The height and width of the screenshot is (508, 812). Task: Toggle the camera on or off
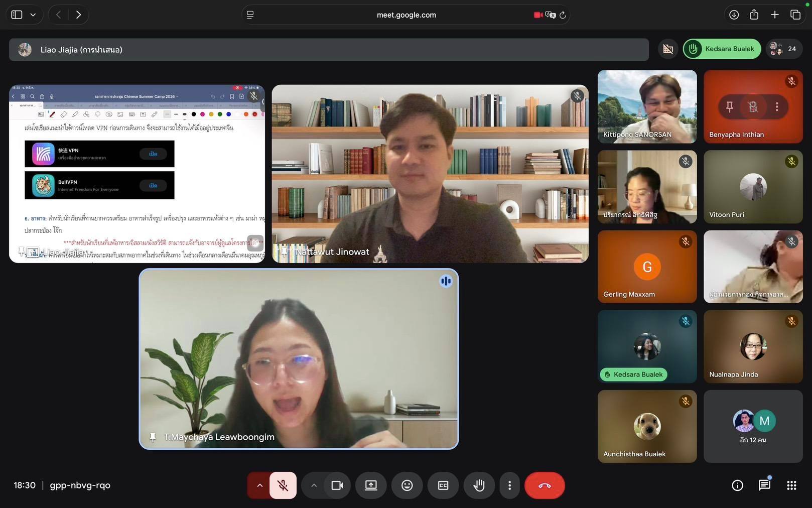click(x=337, y=485)
